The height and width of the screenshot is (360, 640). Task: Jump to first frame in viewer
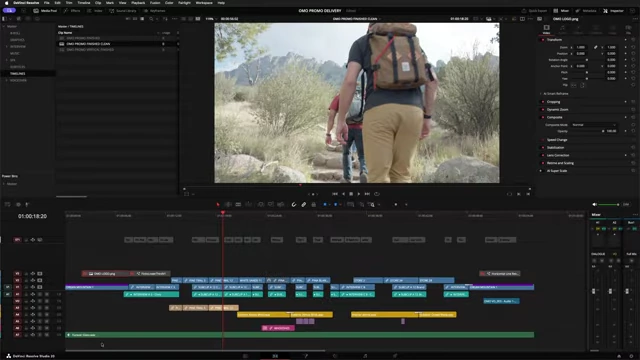[x=335, y=194]
